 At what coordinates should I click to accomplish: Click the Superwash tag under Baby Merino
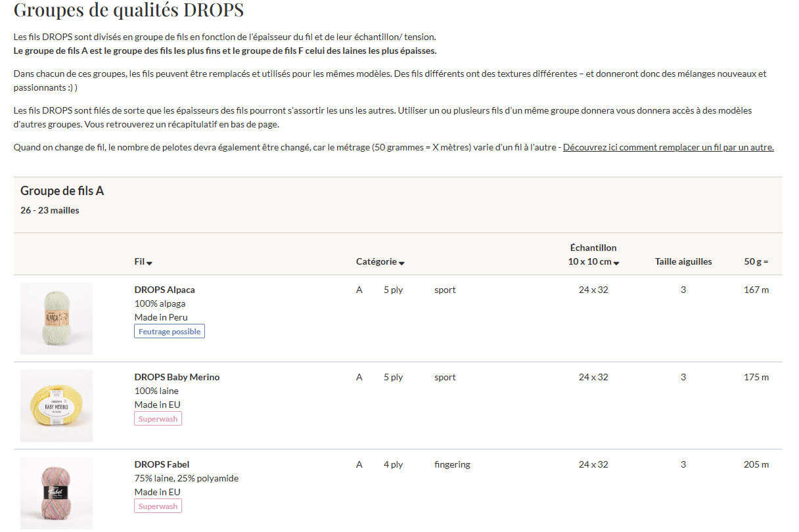click(x=158, y=418)
